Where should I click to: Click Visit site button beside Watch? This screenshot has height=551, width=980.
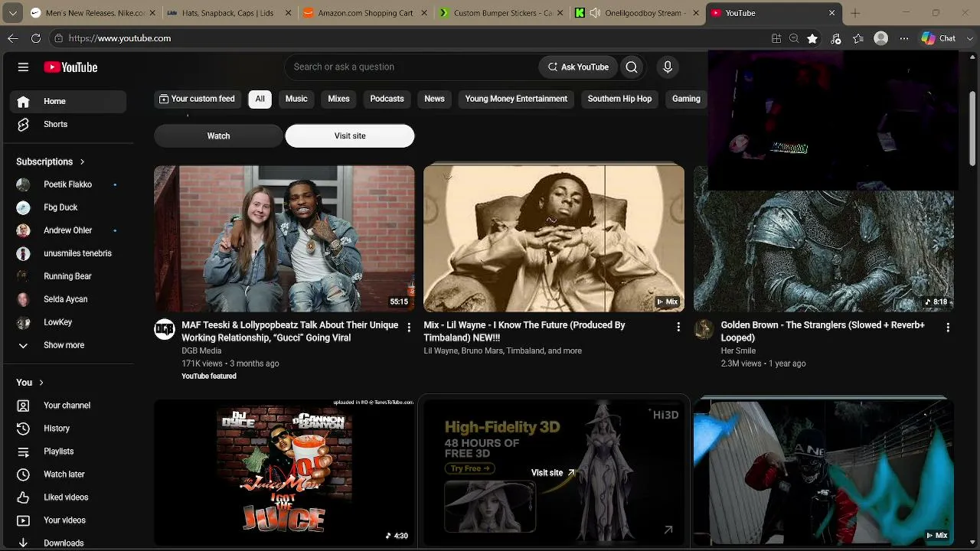tap(350, 135)
